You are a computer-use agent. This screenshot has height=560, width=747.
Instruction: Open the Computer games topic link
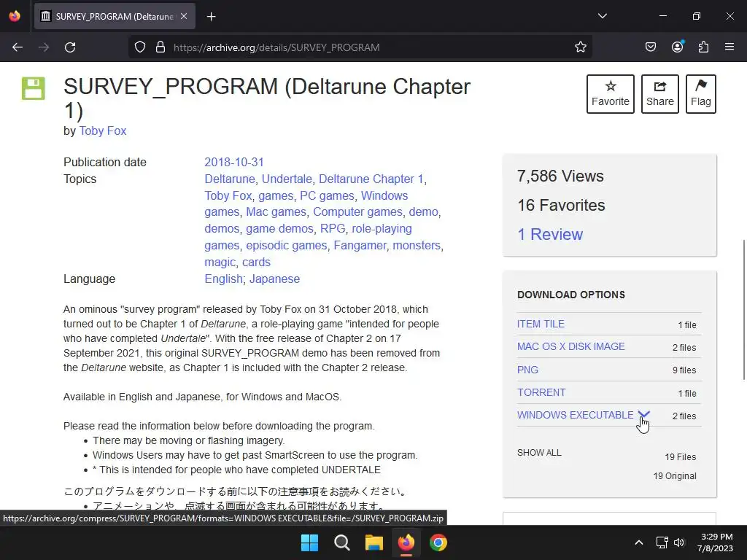click(357, 212)
